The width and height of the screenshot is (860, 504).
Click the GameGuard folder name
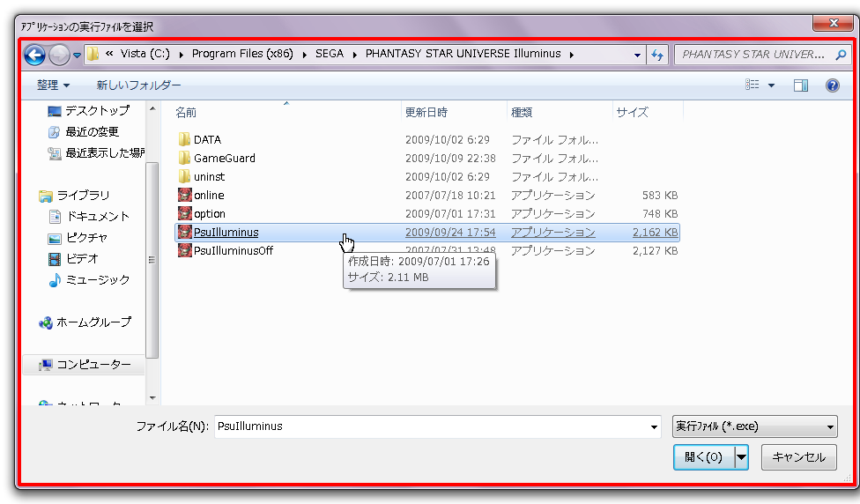pyautogui.click(x=225, y=158)
